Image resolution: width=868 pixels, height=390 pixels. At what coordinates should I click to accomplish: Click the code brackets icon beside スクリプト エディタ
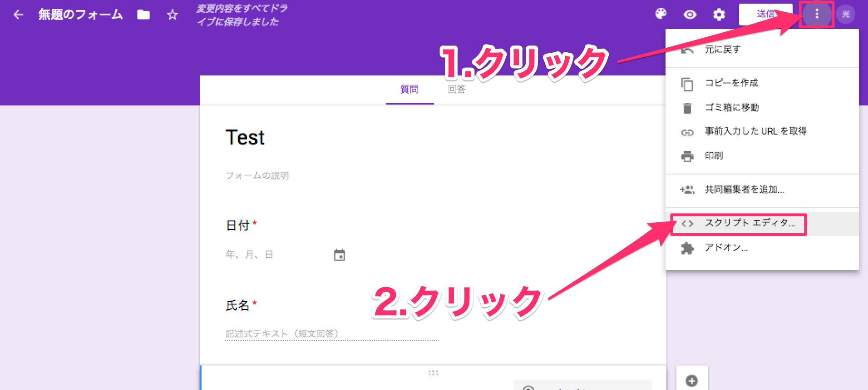pos(687,223)
